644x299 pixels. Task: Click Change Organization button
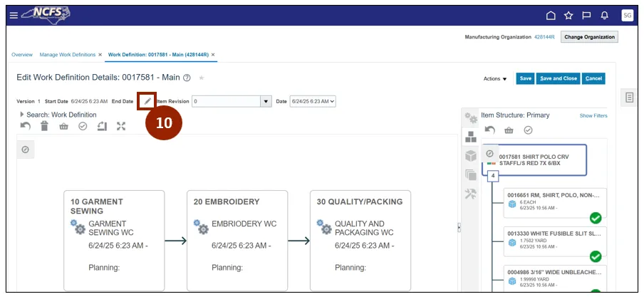[589, 37]
